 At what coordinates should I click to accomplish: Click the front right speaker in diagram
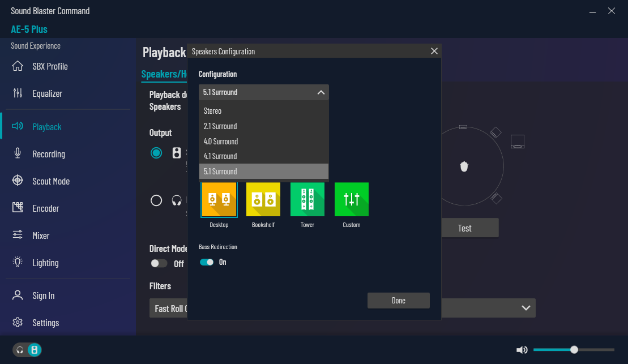(x=496, y=132)
